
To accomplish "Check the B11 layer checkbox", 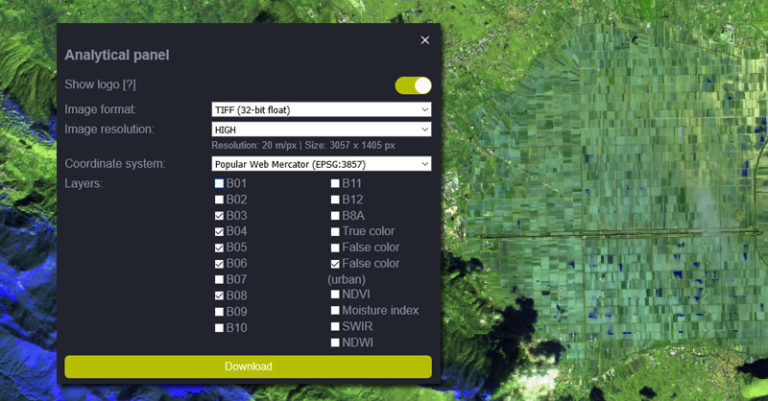I will click(335, 184).
